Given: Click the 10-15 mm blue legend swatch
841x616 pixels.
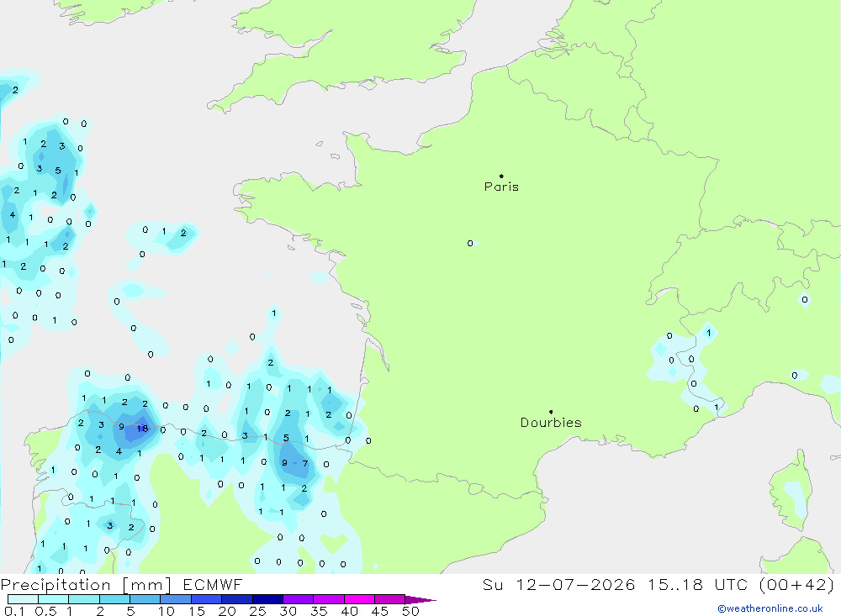Looking at the screenshot, I should tap(176, 599).
